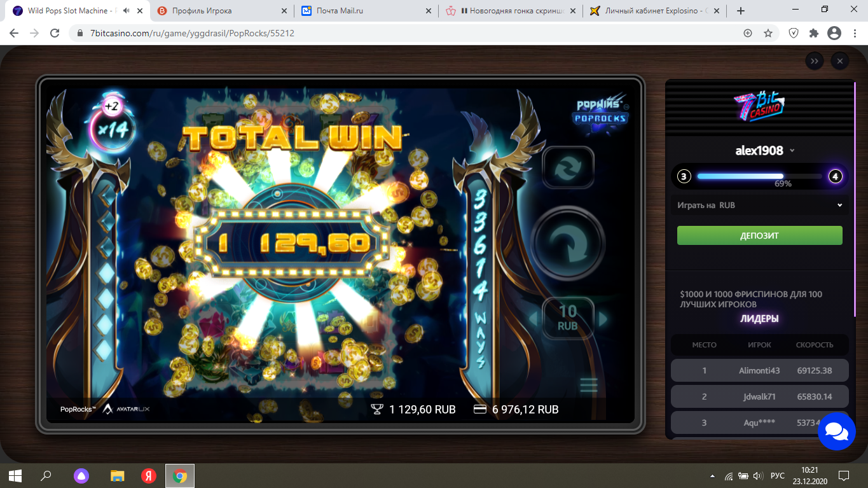Bookmark this page with star icon

[x=768, y=33]
